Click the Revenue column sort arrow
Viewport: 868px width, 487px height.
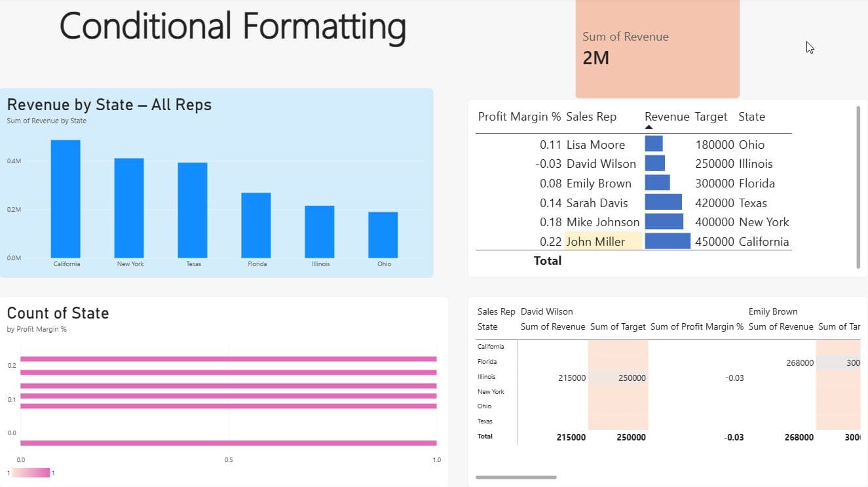649,127
